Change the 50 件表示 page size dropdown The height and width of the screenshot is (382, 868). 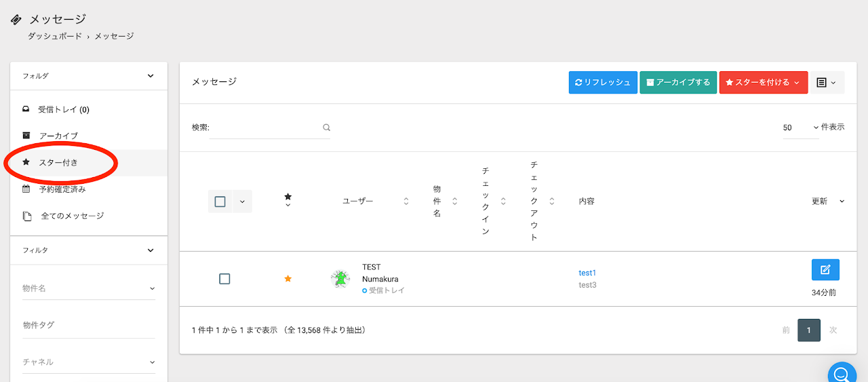(x=801, y=128)
